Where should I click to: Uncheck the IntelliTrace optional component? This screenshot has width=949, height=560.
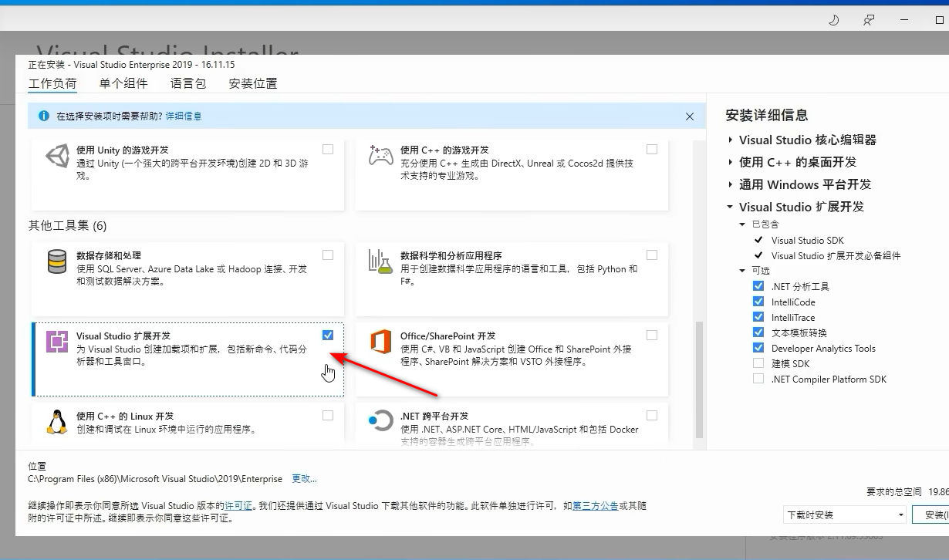(x=758, y=317)
